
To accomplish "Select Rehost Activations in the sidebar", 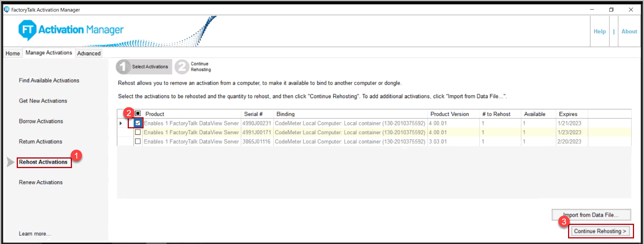I will click(43, 162).
